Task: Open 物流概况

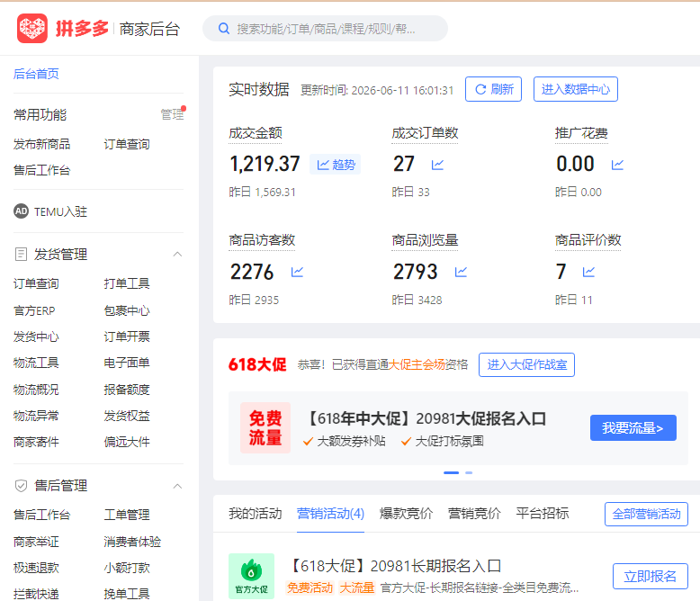Action: (36, 390)
